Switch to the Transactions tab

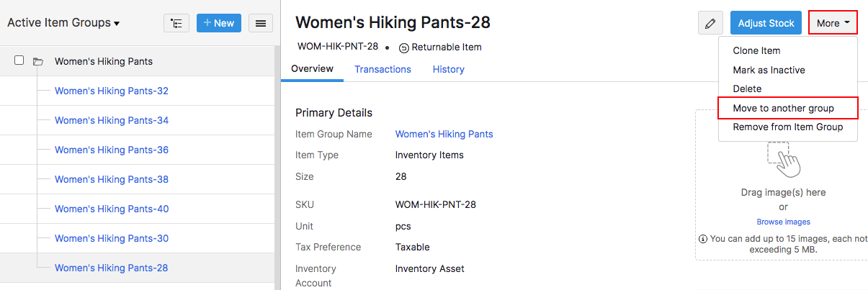pyautogui.click(x=382, y=69)
